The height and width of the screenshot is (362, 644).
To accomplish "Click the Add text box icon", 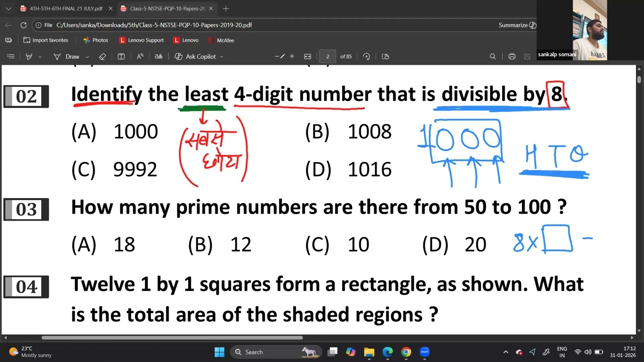I will coord(121,56).
